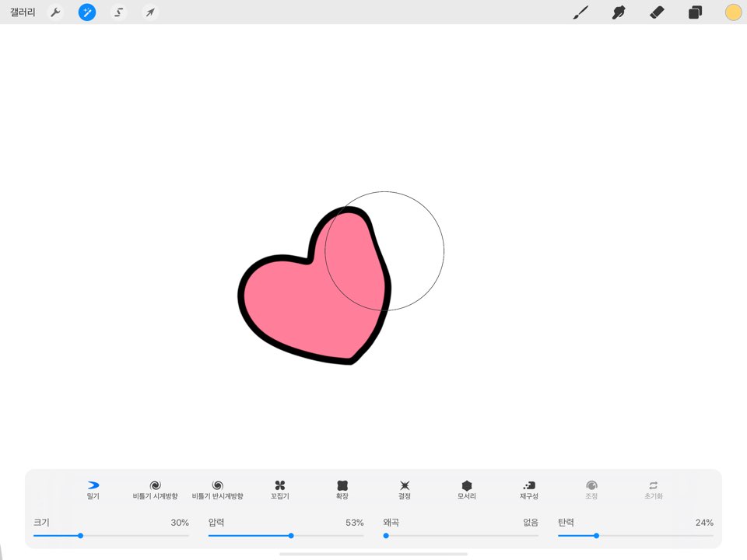
Task: Click the 탄력 label text
Action: [x=566, y=523]
